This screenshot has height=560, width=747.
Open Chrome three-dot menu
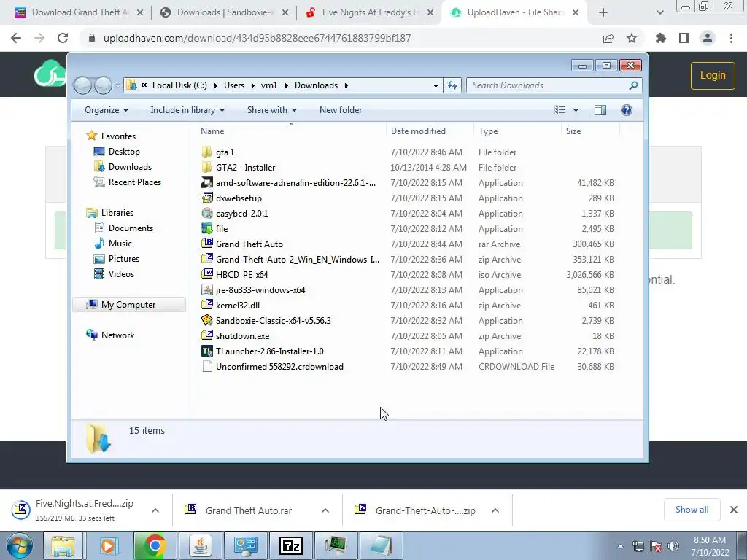coord(731,38)
